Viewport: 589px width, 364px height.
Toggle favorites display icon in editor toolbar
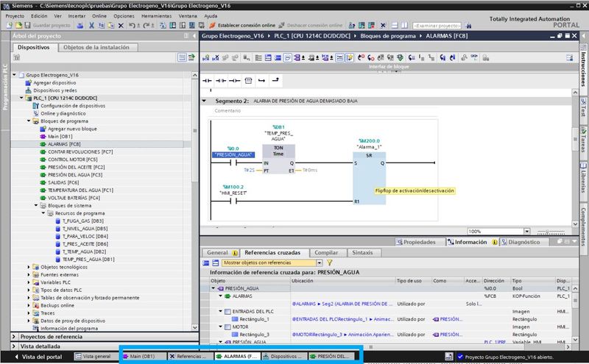point(349,58)
